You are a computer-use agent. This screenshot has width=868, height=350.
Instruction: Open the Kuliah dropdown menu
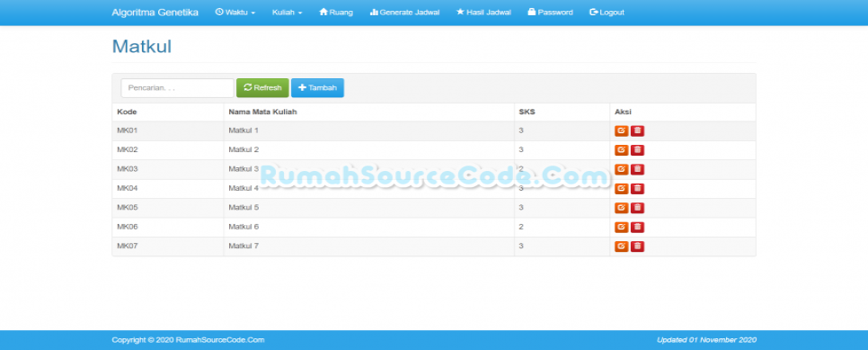point(287,13)
